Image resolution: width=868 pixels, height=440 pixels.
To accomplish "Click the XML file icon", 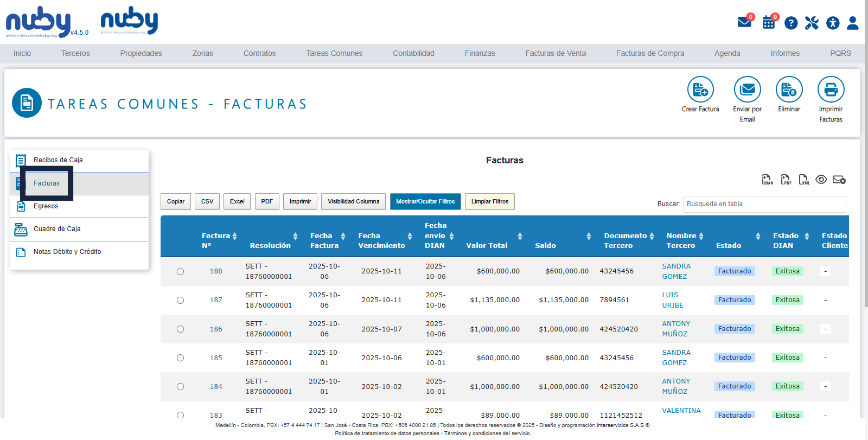I will click(x=804, y=180).
